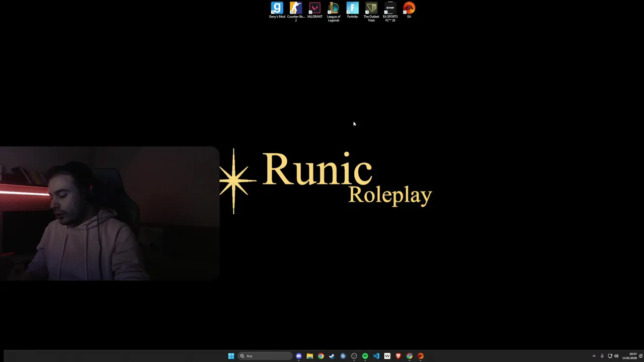Select the EA SPORTS FC 26 shortcut

[390, 12]
